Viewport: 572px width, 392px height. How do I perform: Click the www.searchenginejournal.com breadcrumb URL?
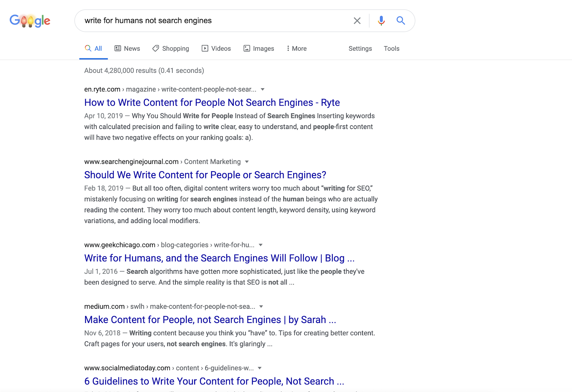pyautogui.click(x=162, y=162)
